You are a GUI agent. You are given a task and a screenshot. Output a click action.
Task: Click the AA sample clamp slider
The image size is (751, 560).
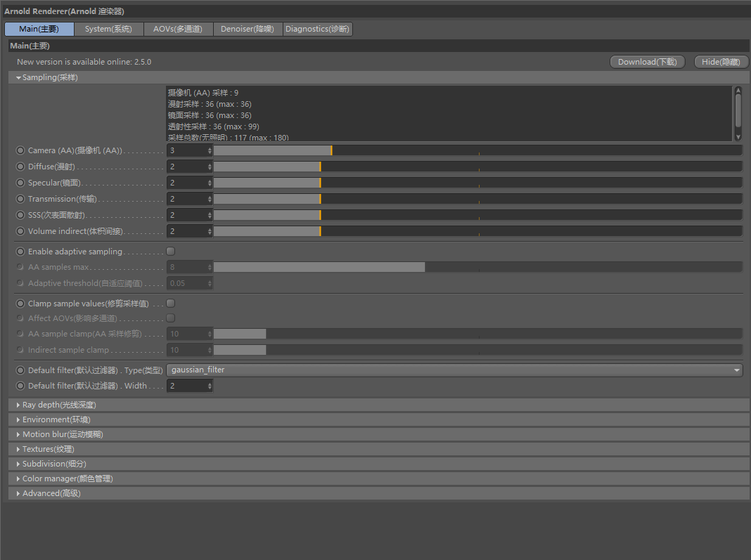pyautogui.click(x=478, y=334)
